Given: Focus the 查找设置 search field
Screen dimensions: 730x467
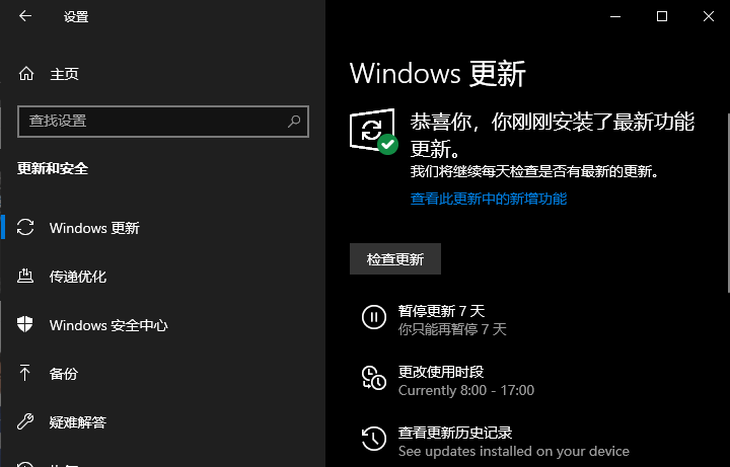Looking at the screenshot, I should 163,122.
